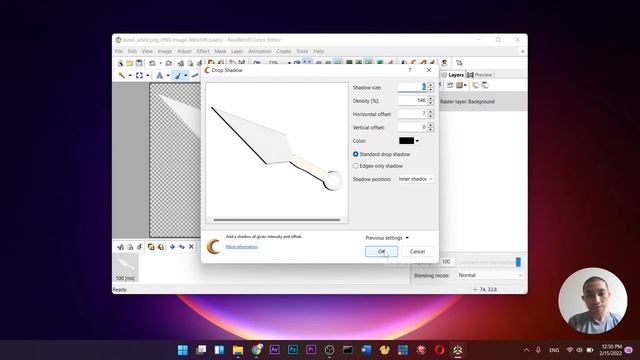Click the redo toolbar icon
This screenshot has width=640, height=360.
pyautogui.click(x=169, y=63)
